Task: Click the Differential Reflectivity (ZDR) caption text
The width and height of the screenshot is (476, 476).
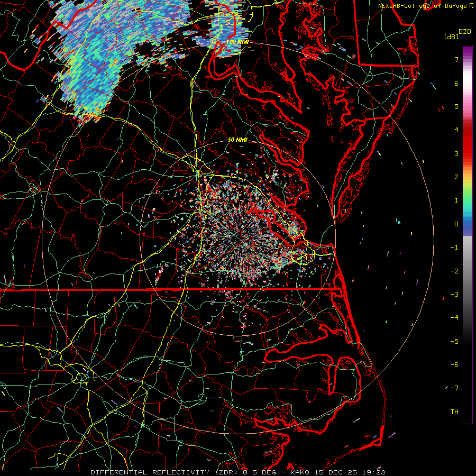Action: pos(165,472)
